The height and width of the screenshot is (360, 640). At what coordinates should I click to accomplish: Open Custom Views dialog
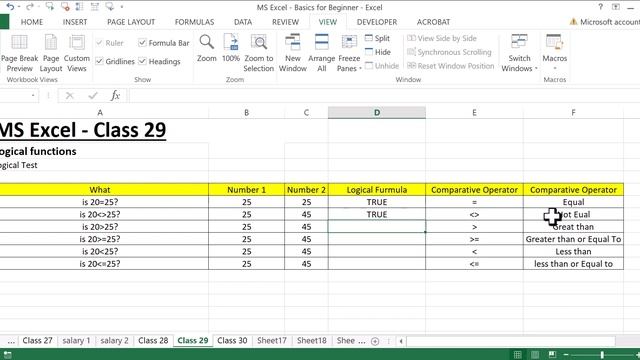(x=77, y=53)
